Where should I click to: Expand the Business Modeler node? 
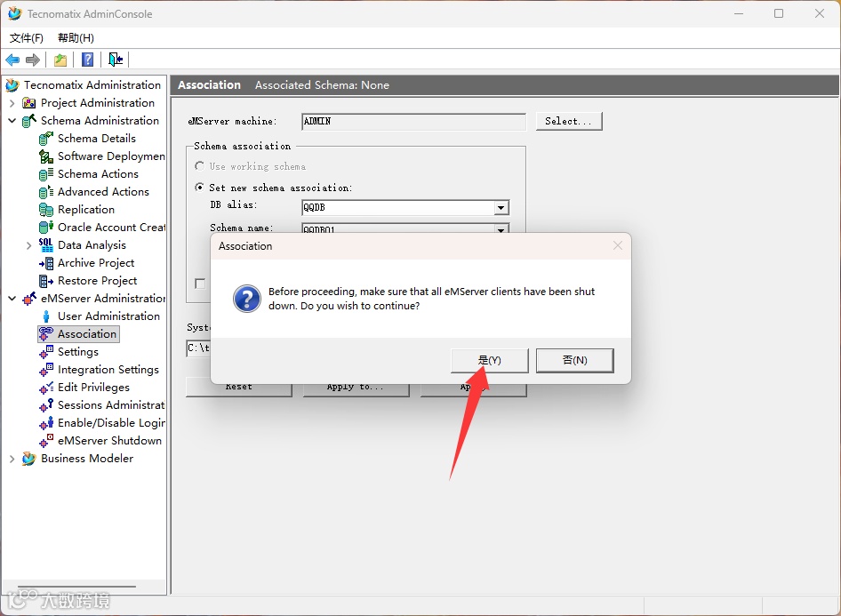pyautogui.click(x=12, y=459)
